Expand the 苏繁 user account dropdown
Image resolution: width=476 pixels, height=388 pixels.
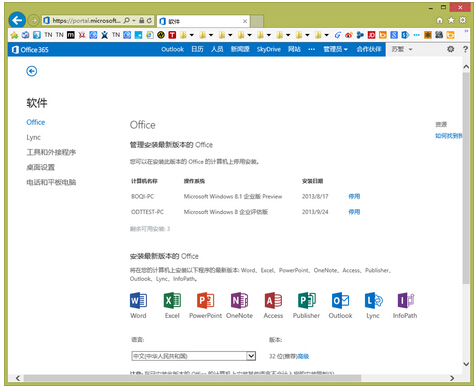[x=402, y=49]
